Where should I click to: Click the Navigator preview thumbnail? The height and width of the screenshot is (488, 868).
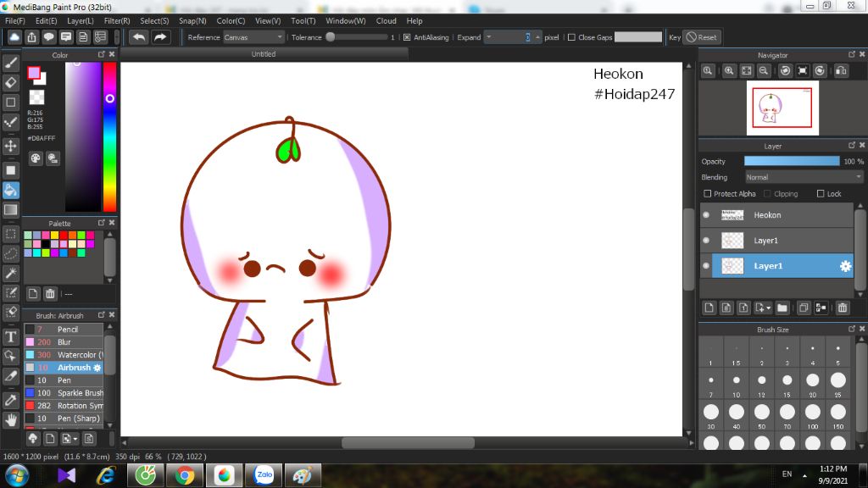(x=782, y=108)
